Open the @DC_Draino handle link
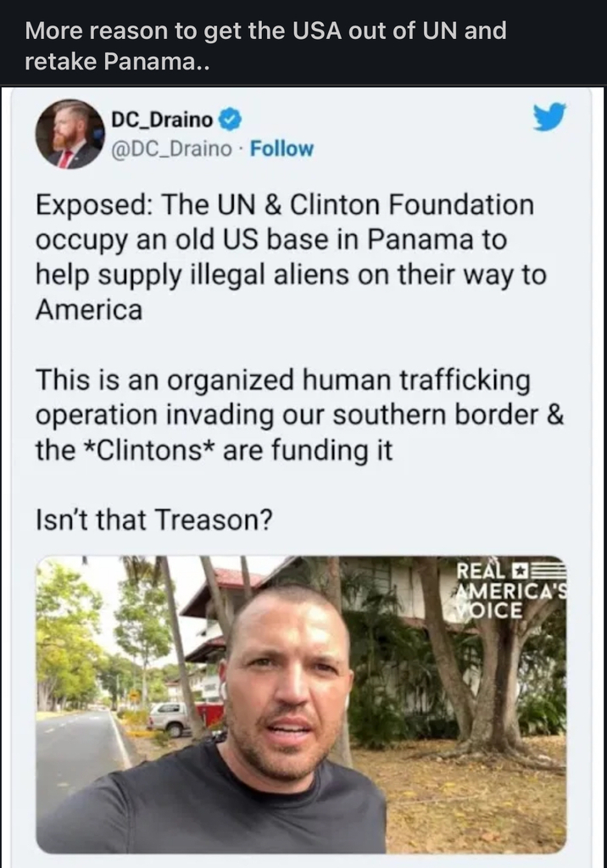Viewport: 607px width, 868px height. point(172,149)
